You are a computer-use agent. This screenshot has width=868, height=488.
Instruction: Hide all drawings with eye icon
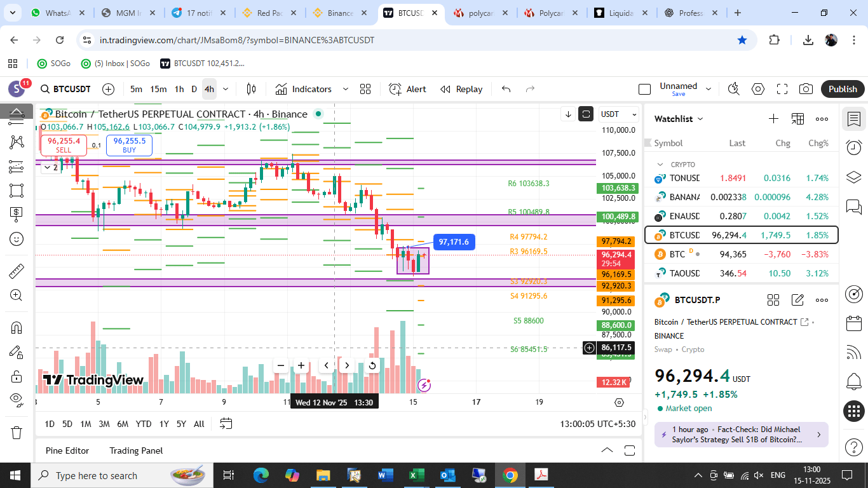click(17, 400)
